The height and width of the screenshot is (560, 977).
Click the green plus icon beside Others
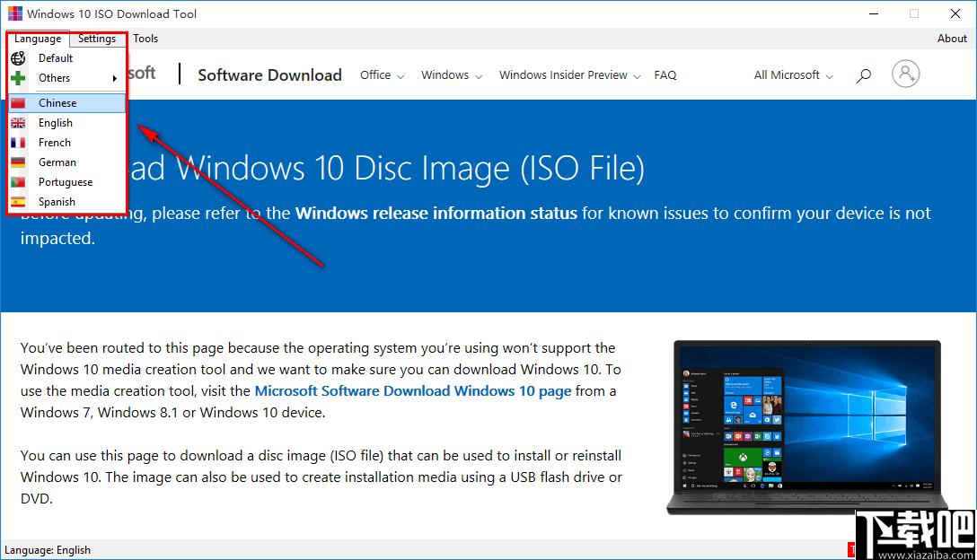(18, 78)
